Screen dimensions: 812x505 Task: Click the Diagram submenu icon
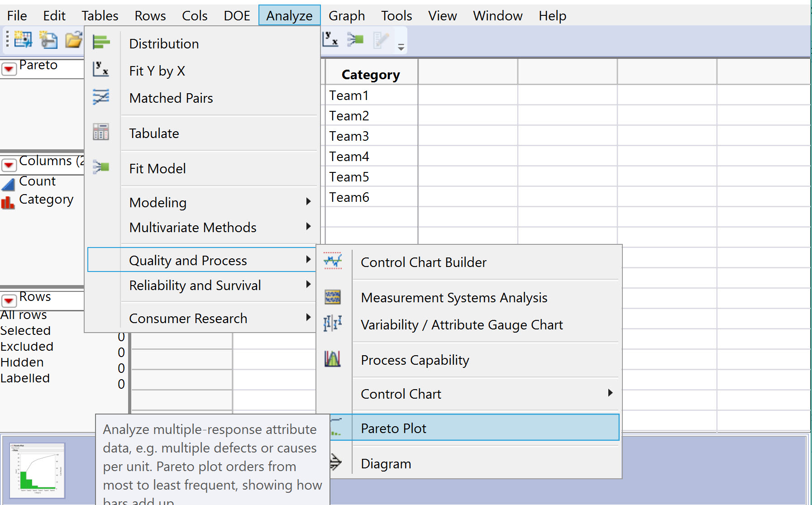point(335,462)
